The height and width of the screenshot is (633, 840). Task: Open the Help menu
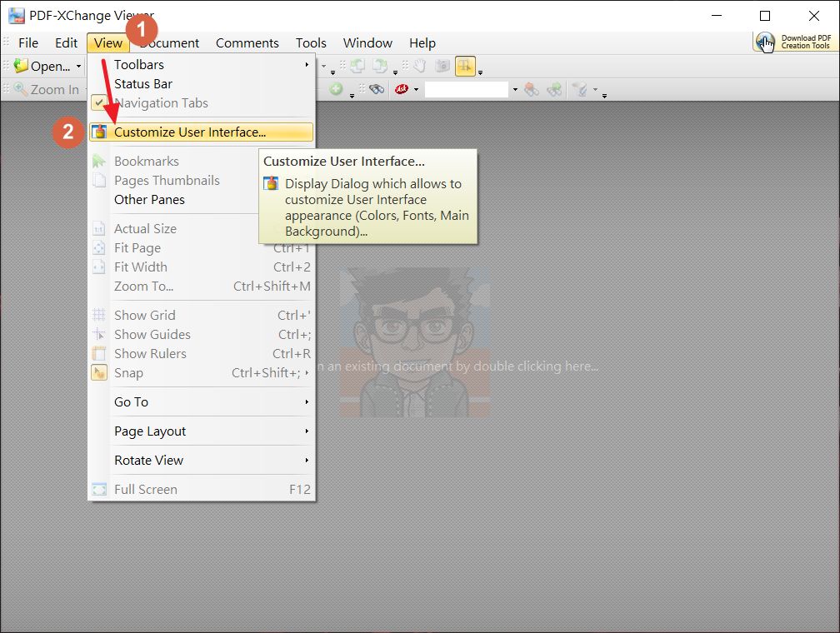tap(422, 42)
